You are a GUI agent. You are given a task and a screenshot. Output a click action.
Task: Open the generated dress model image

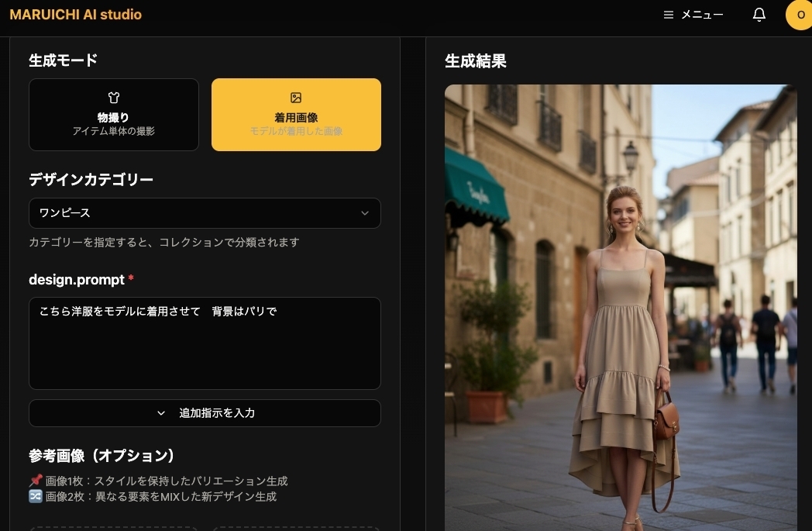point(620,310)
